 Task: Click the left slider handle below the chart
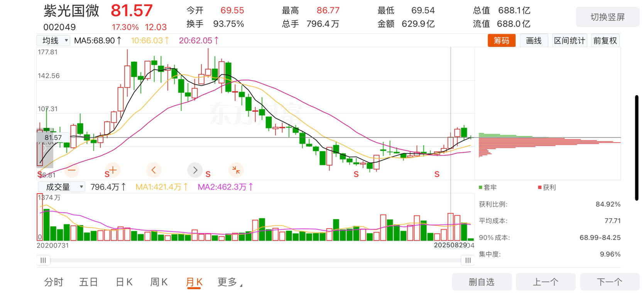point(43,260)
